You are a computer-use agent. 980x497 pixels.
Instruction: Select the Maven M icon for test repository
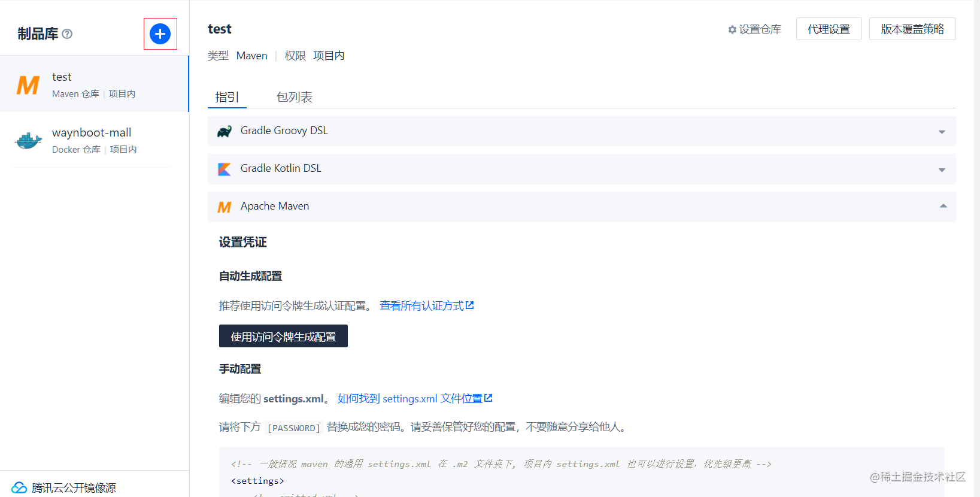(28, 85)
